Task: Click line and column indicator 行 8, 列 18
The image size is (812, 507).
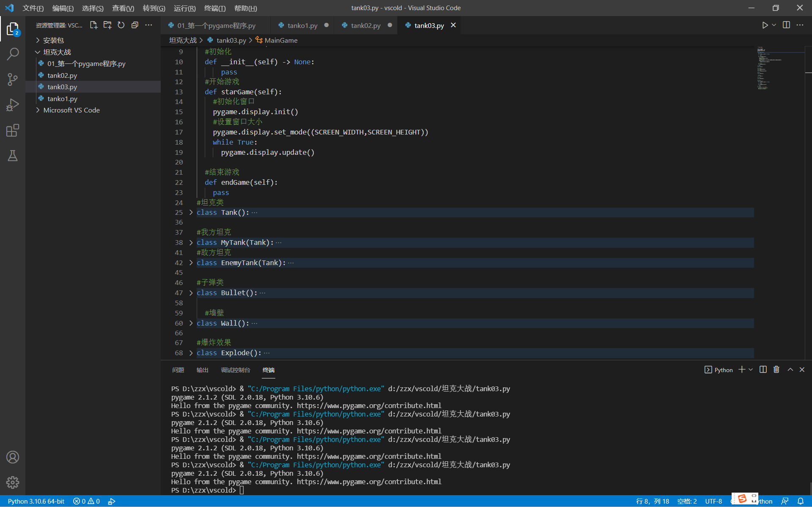Action: 653,501
